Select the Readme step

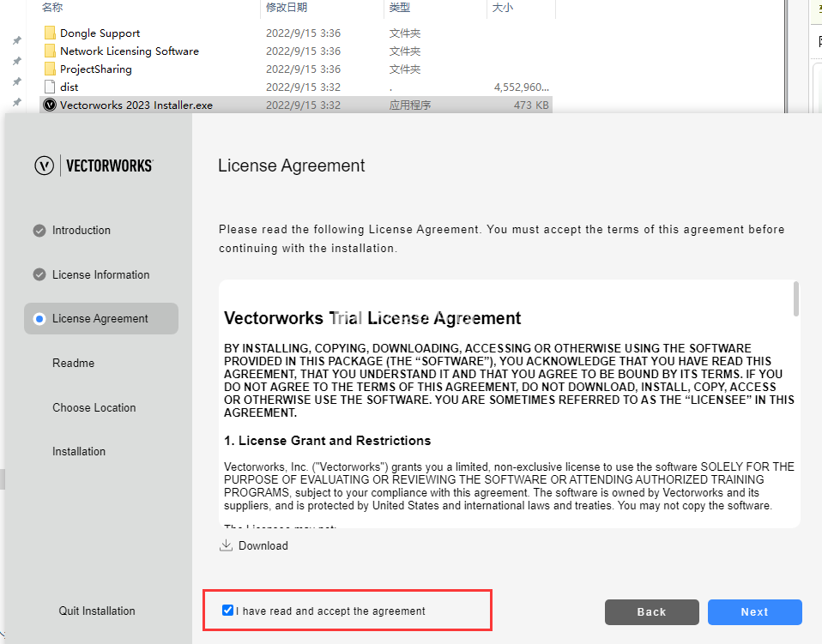pos(74,363)
